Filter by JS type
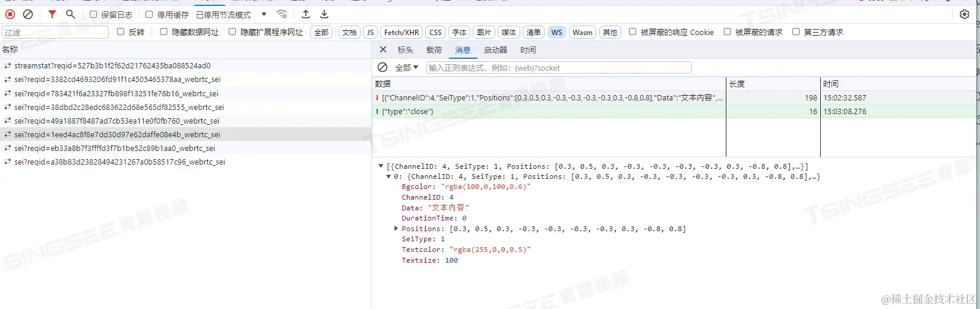The height and width of the screenshot is (309, 980). point(370,32)
